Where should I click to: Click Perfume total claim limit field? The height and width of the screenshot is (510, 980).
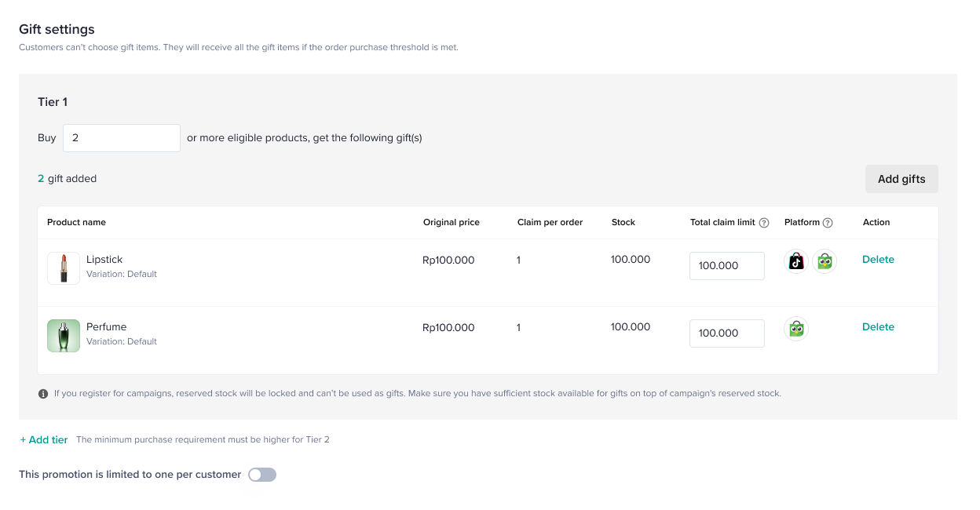tap(727, 333)
